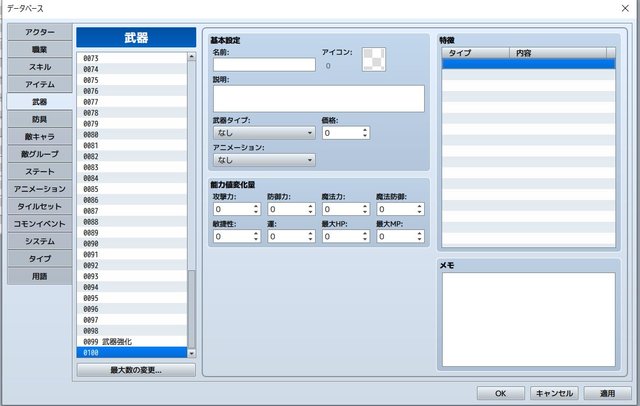Click the weapon list scrollbar thumb
Screen dimensions: 640x406
click(x=191, y=309)
